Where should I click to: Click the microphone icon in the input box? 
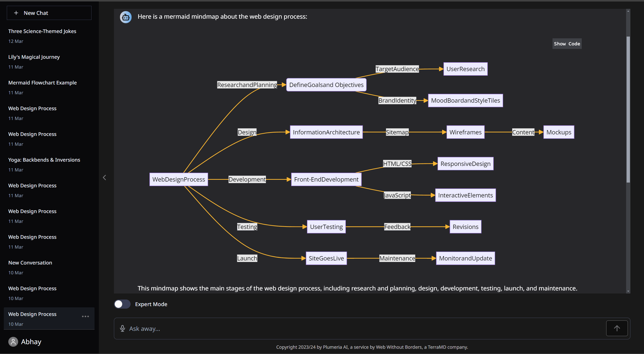122,328
